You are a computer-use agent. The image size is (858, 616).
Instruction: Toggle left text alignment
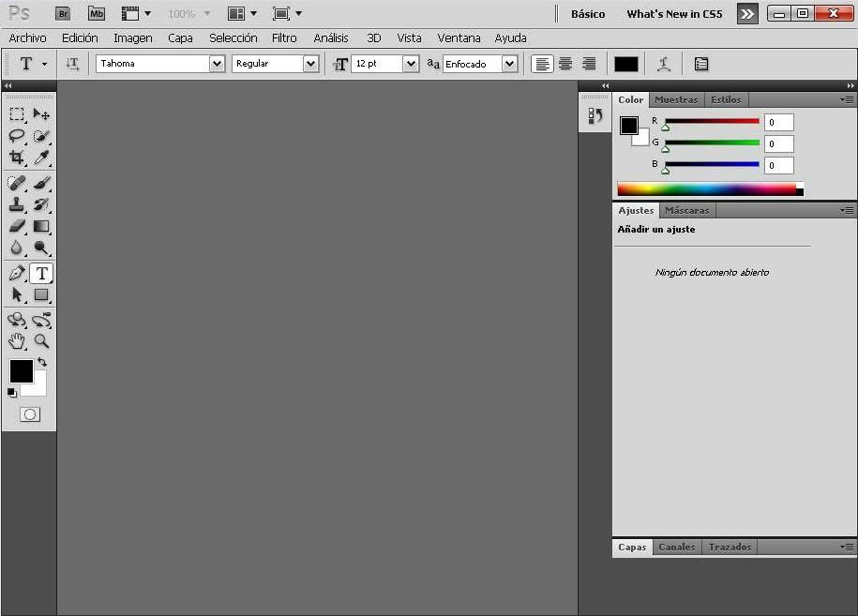(x=542, y=64)
